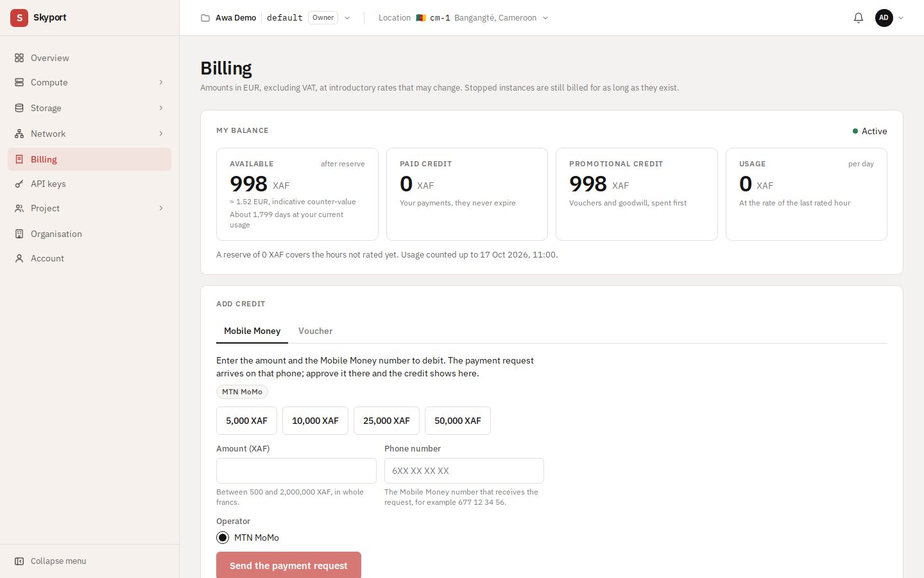
Task: Open the user account menu arrow
Action: point(901,18)
